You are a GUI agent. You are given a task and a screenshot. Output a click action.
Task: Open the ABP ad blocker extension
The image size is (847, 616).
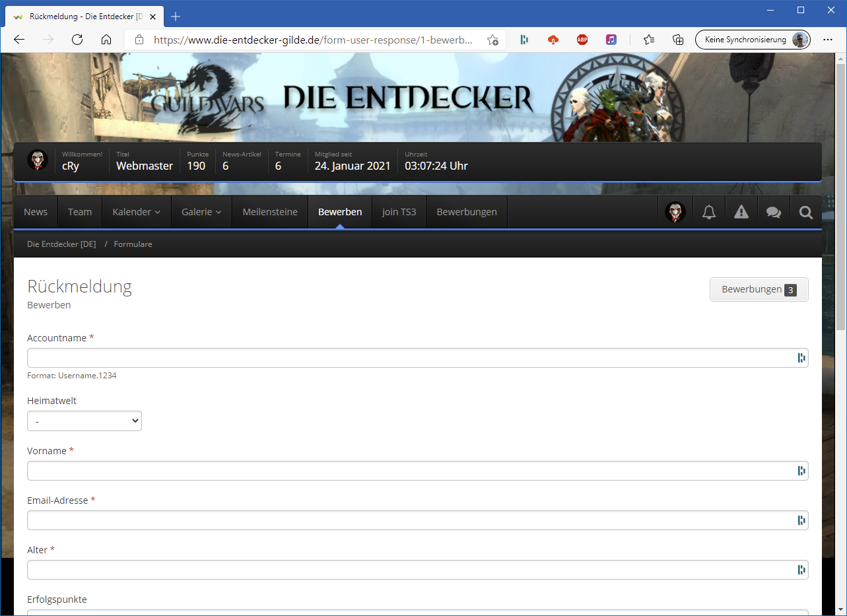582,40
